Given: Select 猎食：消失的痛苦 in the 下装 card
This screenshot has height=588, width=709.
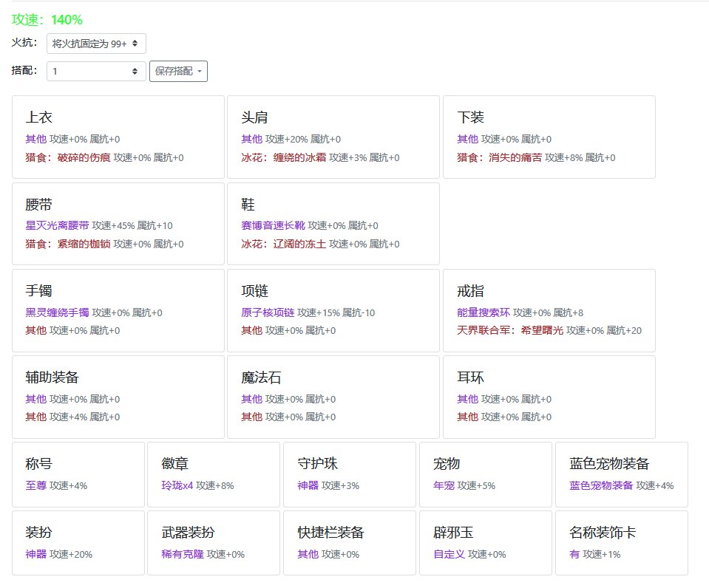Looking at the screenshot, I should pyautogui.click(x=499, y=158).
